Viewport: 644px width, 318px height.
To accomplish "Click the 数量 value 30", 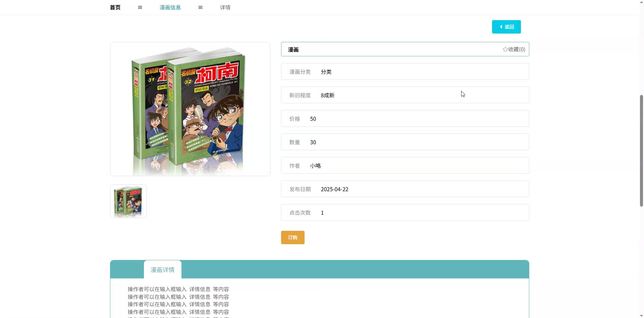I will [313, 142].
